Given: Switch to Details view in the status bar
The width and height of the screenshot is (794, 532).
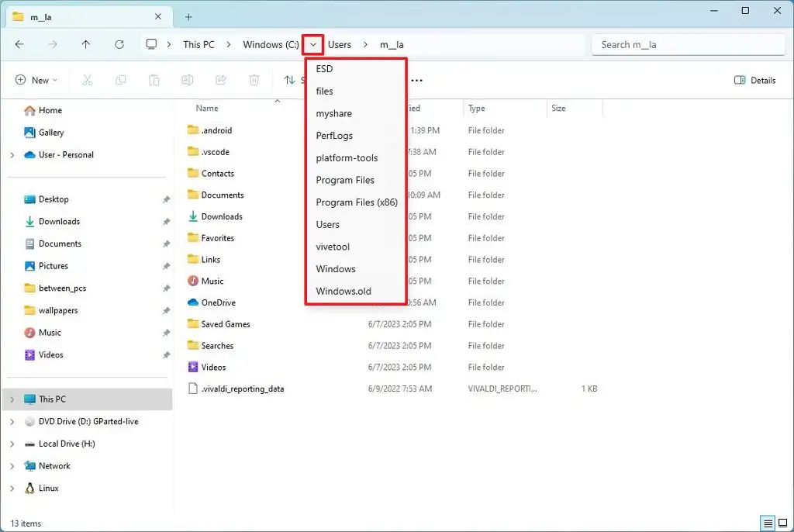Looking at the screenshot, I should coord(768,523).
